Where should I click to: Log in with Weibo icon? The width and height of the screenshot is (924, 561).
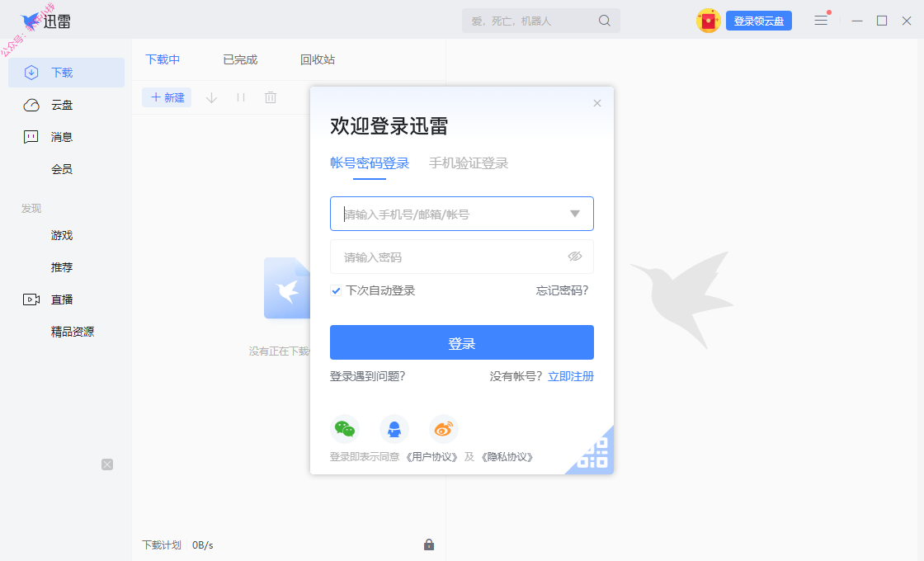tap(444, 429)
